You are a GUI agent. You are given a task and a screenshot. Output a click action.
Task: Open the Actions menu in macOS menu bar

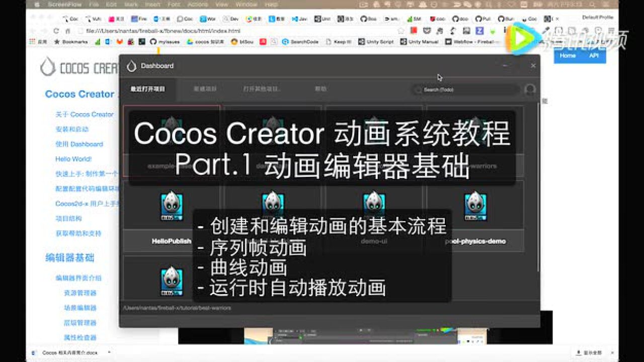(197, 5)
